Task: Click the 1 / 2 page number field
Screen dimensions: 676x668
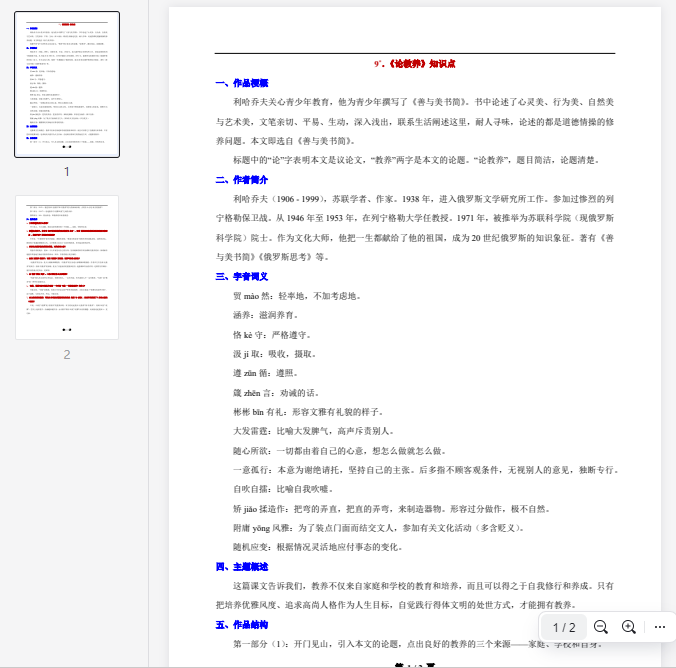Action: click(x=564, y=627)
